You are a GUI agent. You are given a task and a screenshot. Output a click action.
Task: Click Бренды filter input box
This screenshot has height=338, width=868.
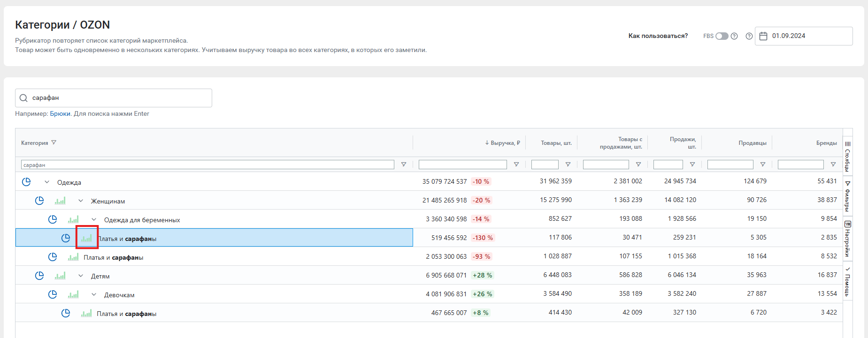coord(801,165)
